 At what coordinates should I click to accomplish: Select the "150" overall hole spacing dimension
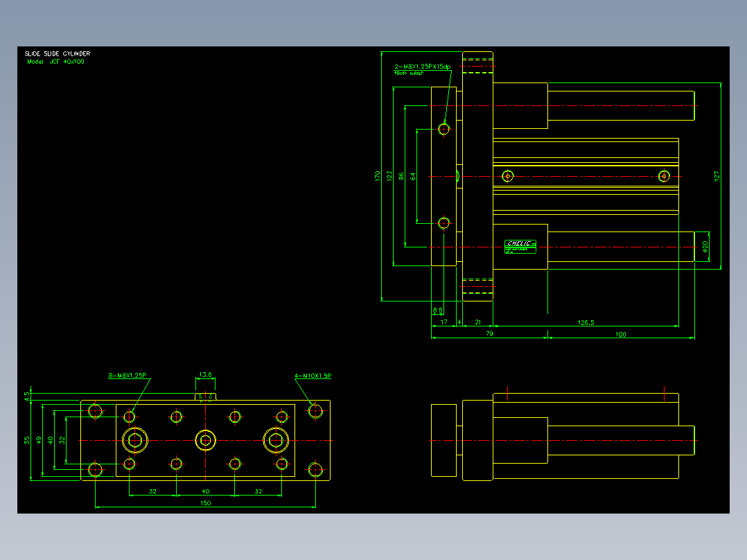pyautogui.click(x=205, y=502)
